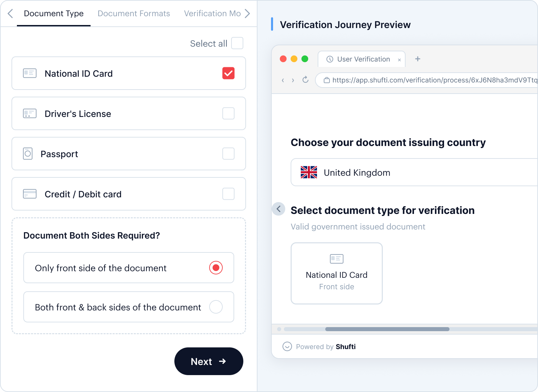The width and height of the screenshot is (538, 392).
Task: Click the green maximize dot in preview browser
Action: point(305,59)
